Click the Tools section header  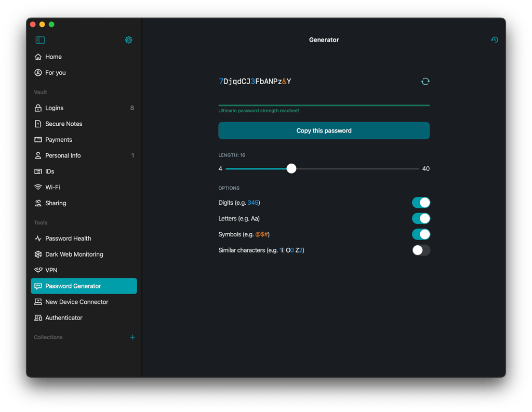pyautogui.click(x=41, y=223)
